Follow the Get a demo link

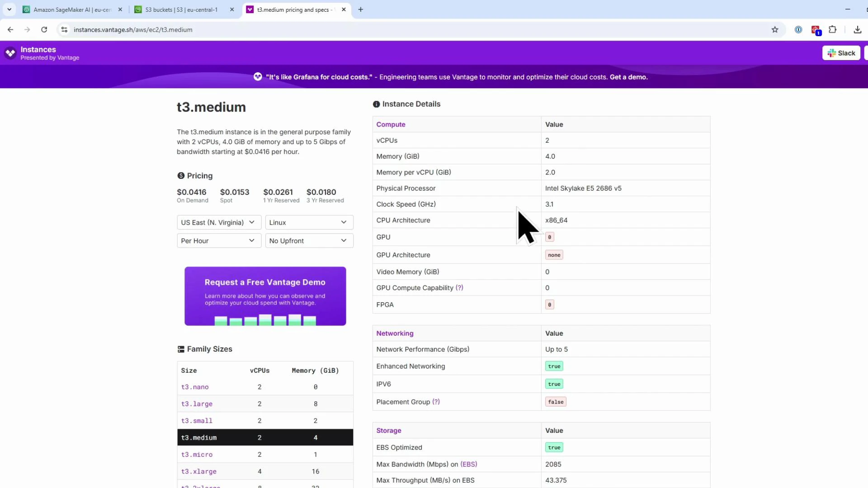628,77
